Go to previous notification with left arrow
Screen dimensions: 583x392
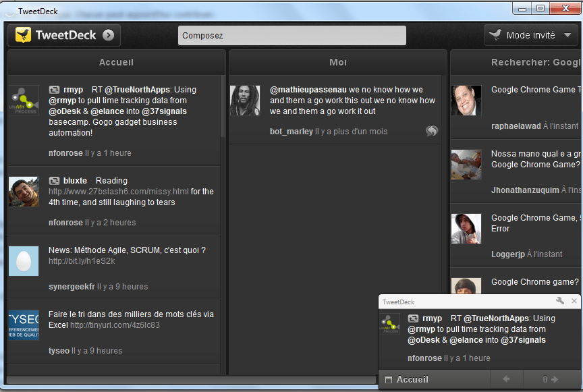tap(506, 379)
